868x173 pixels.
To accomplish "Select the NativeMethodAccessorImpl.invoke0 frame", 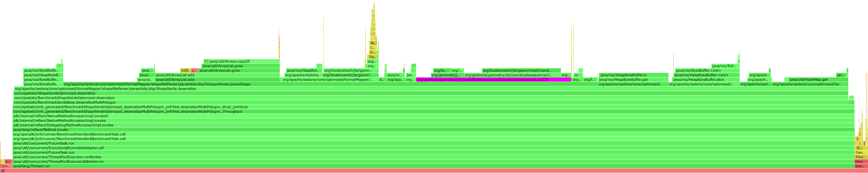I will (433, 116).
